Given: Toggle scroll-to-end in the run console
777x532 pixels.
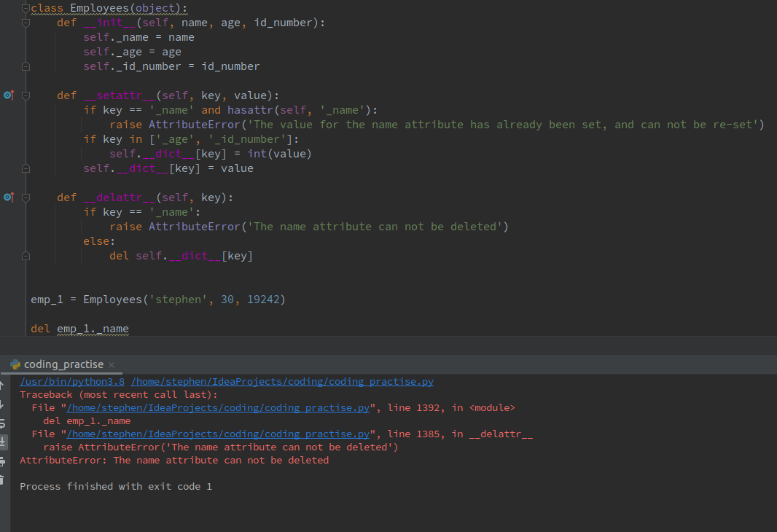Looking at the screenshot, I should 2,442.
